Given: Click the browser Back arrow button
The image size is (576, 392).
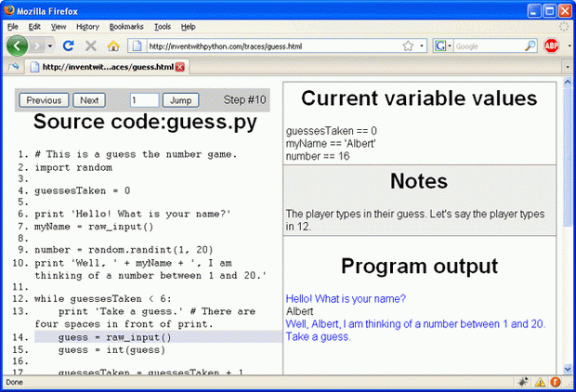Looking at the screenshot, I should point(18,46).
